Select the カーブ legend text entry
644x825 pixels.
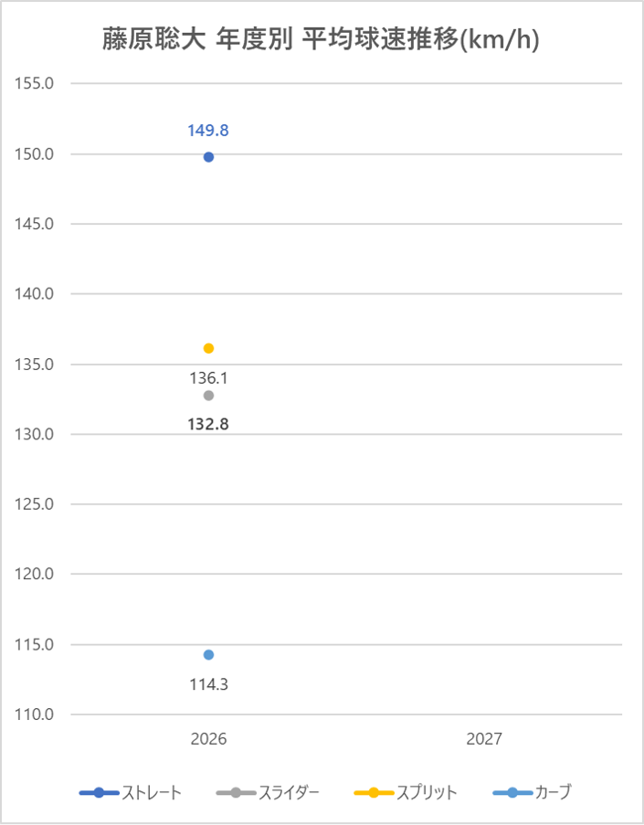coord(553,792)
